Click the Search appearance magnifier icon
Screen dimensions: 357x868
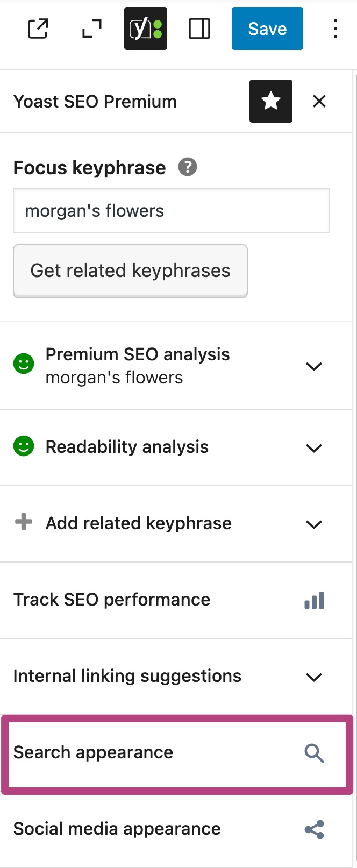315,753
